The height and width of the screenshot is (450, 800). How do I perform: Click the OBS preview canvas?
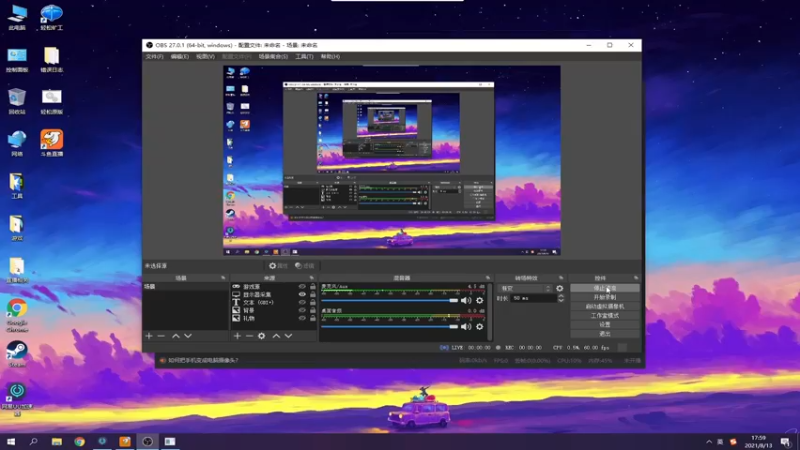click(x=392, y=160)
